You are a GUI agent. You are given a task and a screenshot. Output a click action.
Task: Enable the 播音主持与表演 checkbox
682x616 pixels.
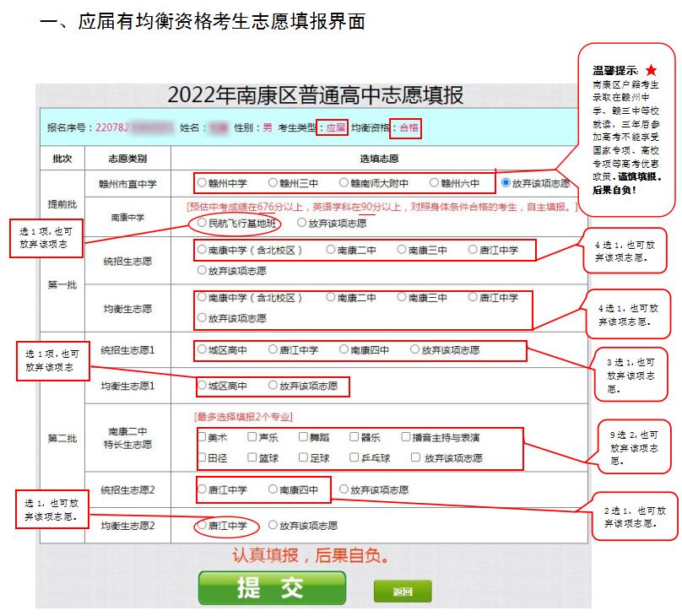coord(403,436)
